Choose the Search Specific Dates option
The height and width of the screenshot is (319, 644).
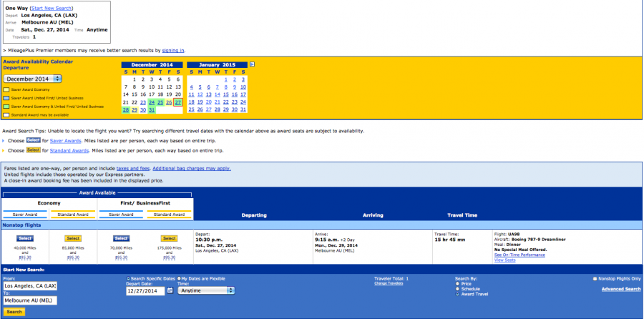point(128,278)
